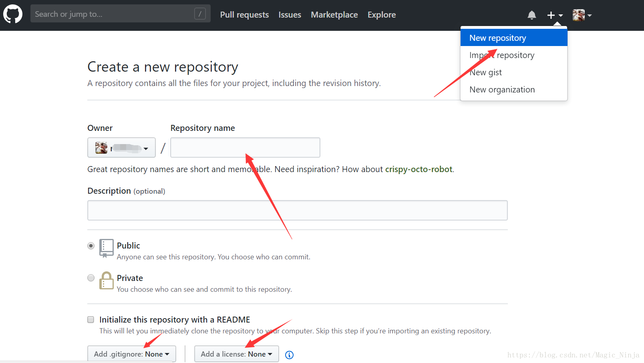The width and height of the screenshot is (644, 363).
Task: Open the plus create-new menu
Action: 555,15
